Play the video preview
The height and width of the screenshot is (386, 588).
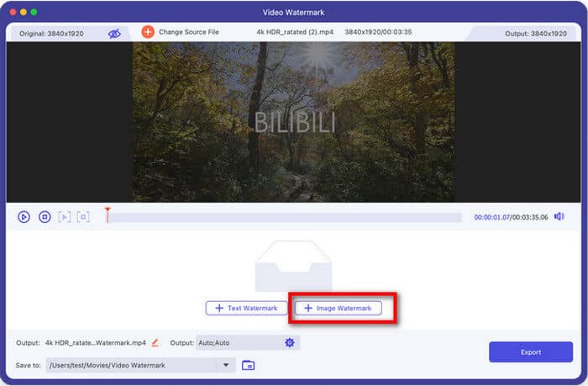[x=24, y=217]
